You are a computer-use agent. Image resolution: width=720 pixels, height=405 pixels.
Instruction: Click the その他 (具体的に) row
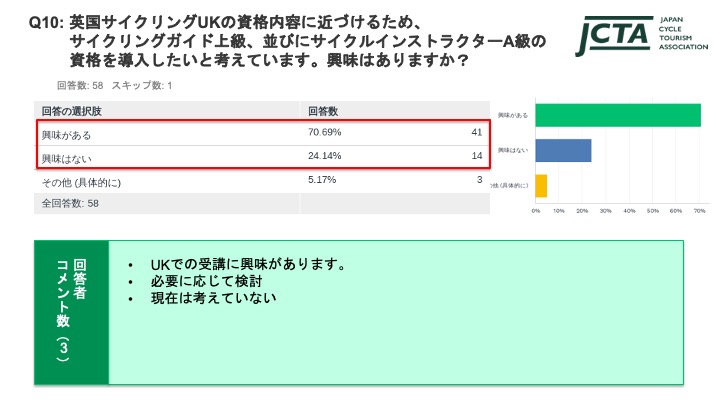[262, 181]
